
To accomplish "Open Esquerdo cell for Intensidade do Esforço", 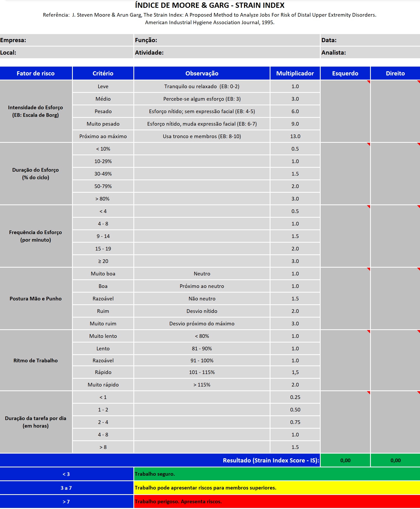I will (345, 111).
